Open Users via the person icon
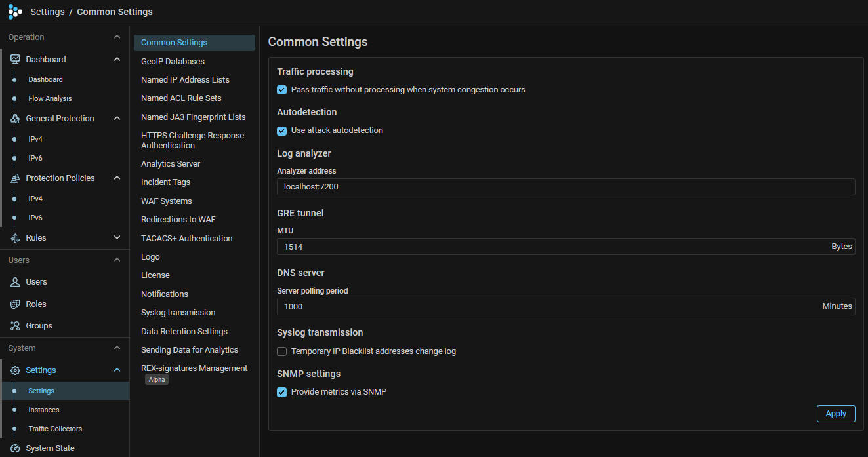 (15, 282)
